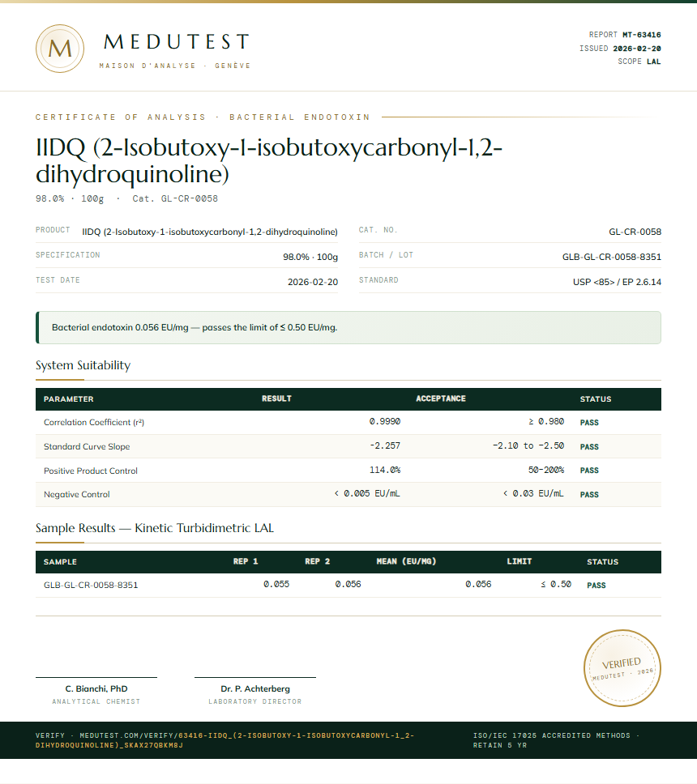Image resolution: width=697 pixels, height=784 pixels.
Task: Select acceptance range -2.10 to -2.50
Action: (528, 445)
